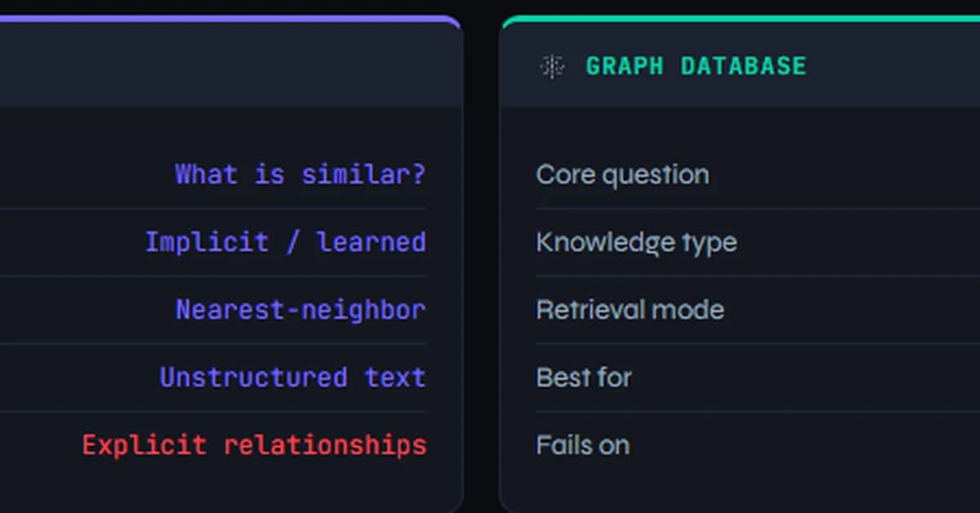Click the divider line below 'Core question'
Viewport: 980px width, 513px height.
(735, 208)
